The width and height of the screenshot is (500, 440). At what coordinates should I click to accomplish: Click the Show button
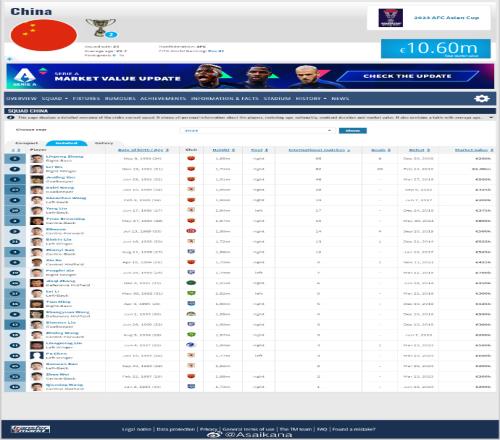click(x=353, y=130)
